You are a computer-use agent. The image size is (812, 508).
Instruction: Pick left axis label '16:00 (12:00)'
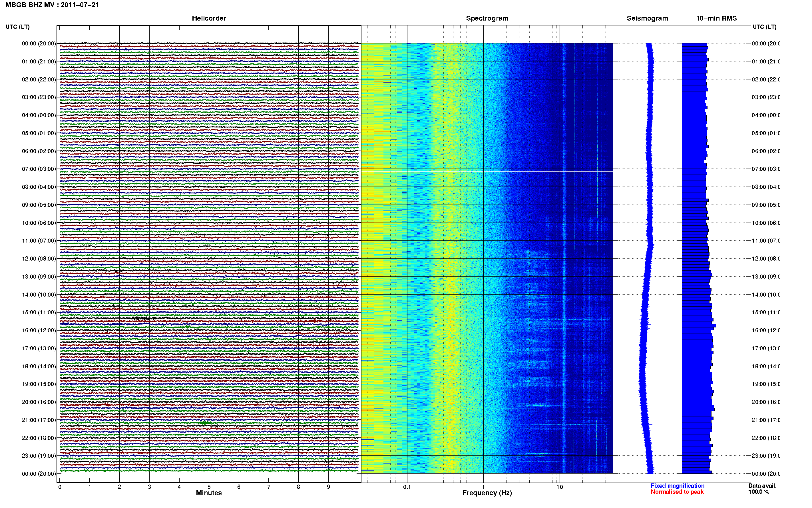(39, 330)
